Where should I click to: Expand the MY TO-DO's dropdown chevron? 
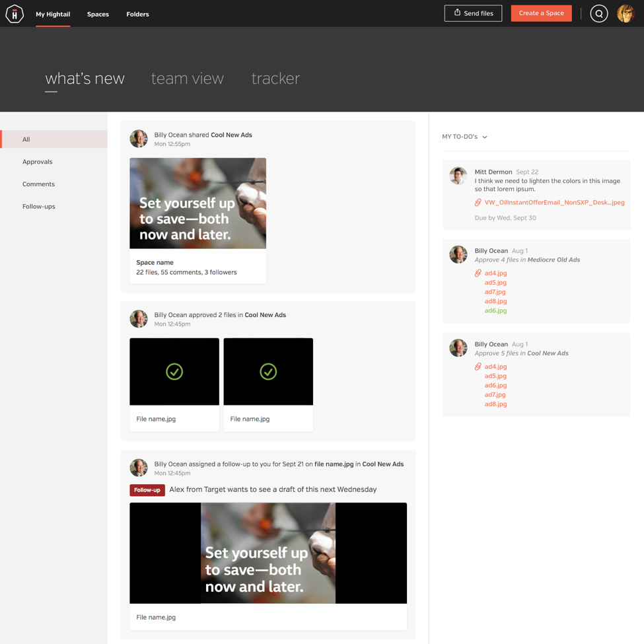pyautogui.click(x=485, y=137)
